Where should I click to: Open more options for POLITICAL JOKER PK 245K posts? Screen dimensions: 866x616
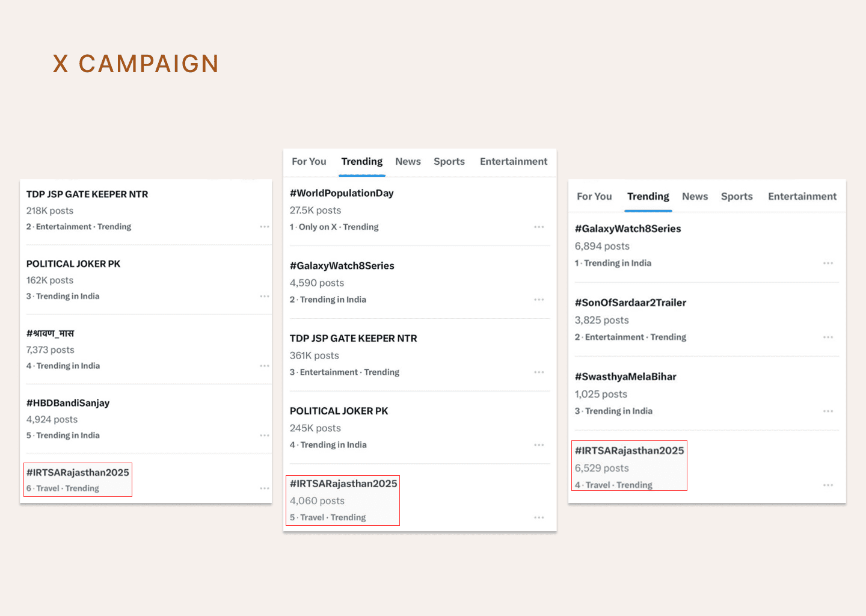coord(539,445)
